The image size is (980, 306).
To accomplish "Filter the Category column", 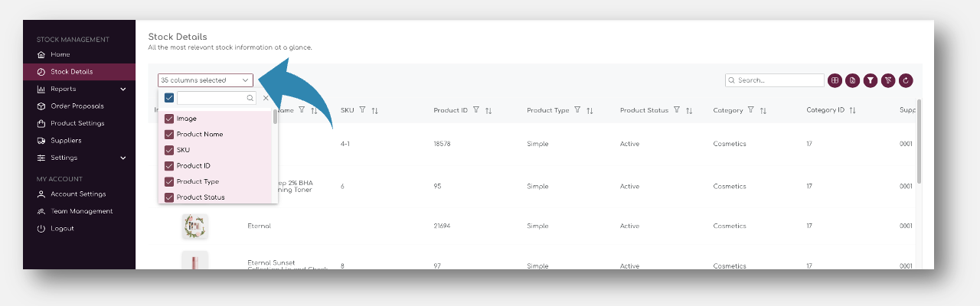I will point(751,110).
